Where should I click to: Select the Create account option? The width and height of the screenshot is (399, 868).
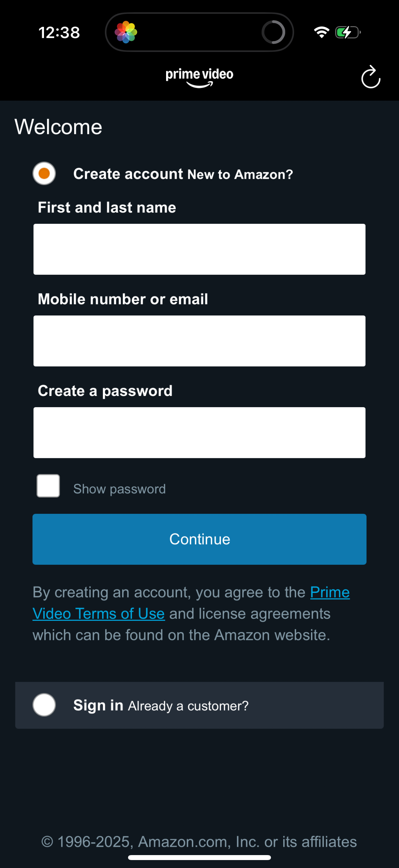point(44,173)
